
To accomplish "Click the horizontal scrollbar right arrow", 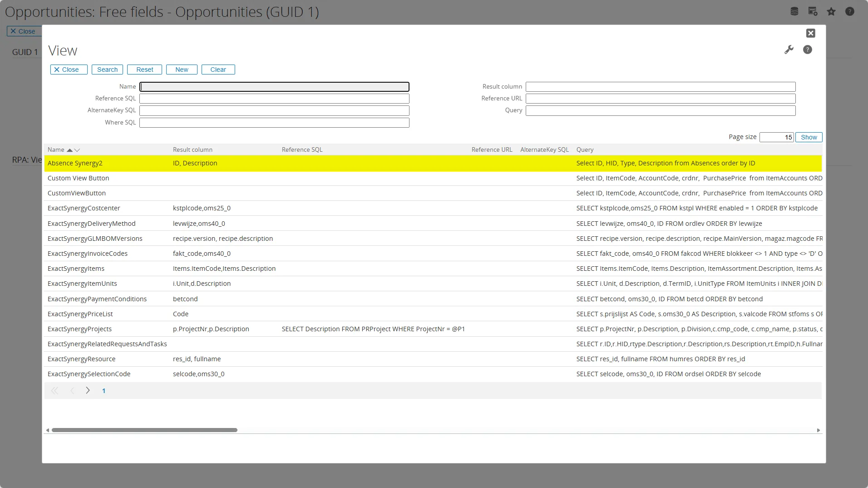I will pyautogui.click(x=819, y=430).
